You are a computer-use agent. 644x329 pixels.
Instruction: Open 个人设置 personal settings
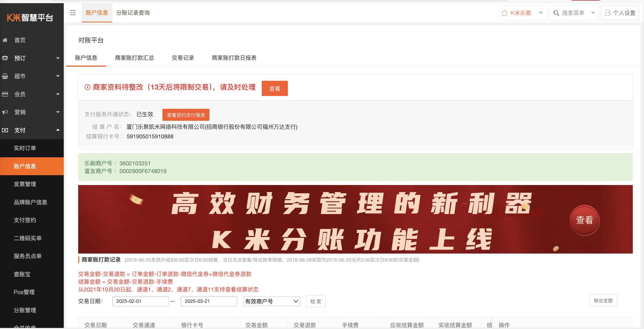620,13
